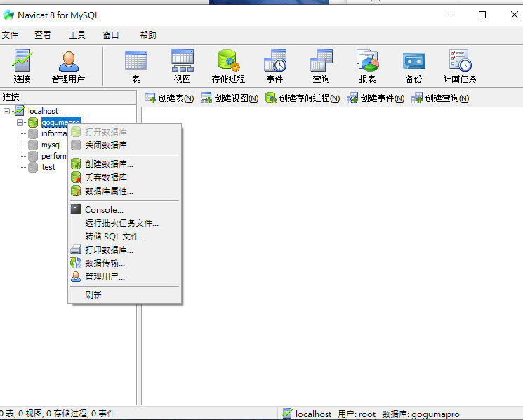Viewport: 523px width, 420px height.
Task: Click the object count text in the status bar
Action: coord(58,414)
